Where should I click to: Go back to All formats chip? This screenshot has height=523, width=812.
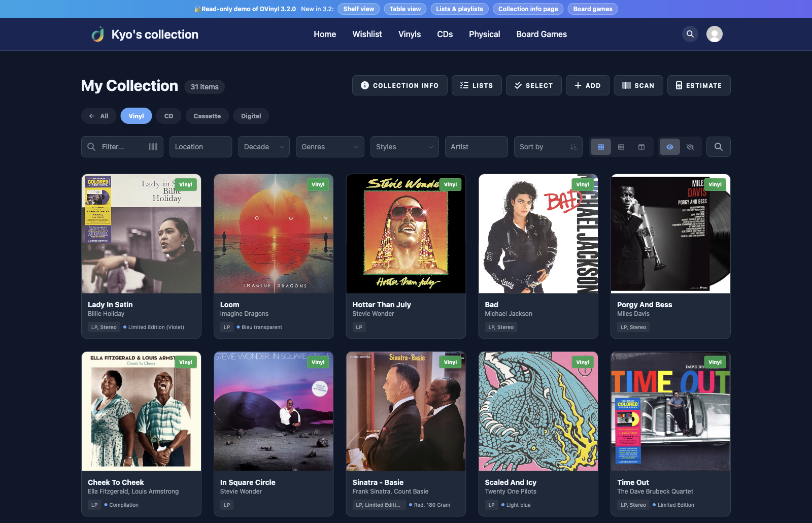click(99, 116)
